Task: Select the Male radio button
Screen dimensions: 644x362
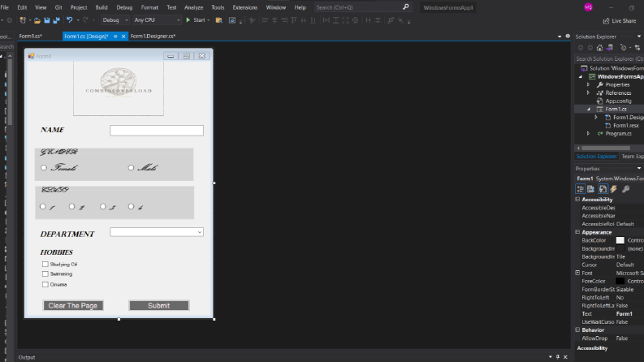Action: click(131, 167)
